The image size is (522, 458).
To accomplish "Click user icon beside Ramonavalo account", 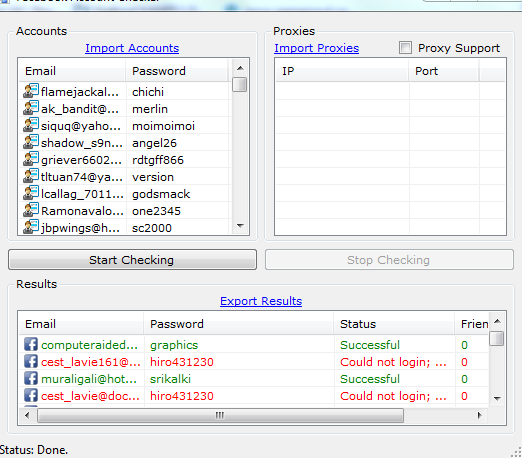I will click(31, 210).
